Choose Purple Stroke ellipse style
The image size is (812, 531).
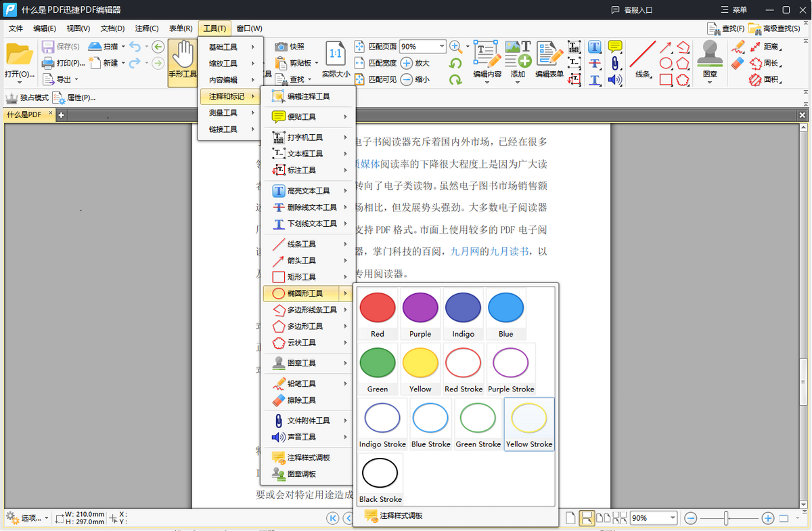tap(511, 368)
